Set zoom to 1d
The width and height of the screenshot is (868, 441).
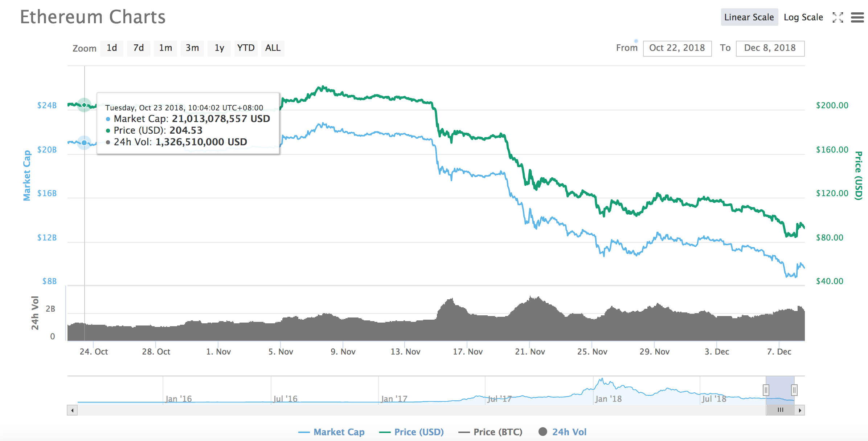pos(112,48)
